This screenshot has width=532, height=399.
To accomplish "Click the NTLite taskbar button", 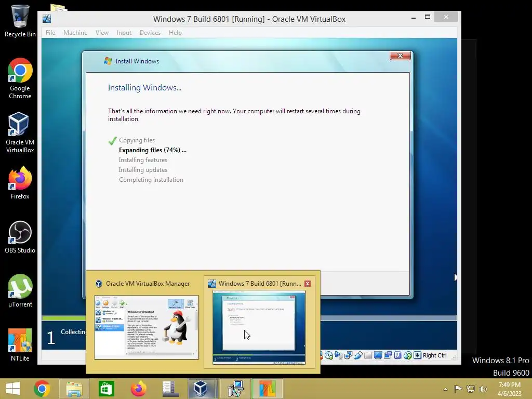I will [x=268, y=389].
